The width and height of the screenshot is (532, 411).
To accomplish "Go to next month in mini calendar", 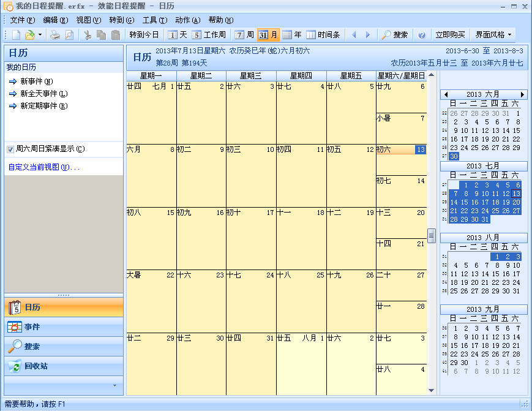I will click(x=522, y=94).
